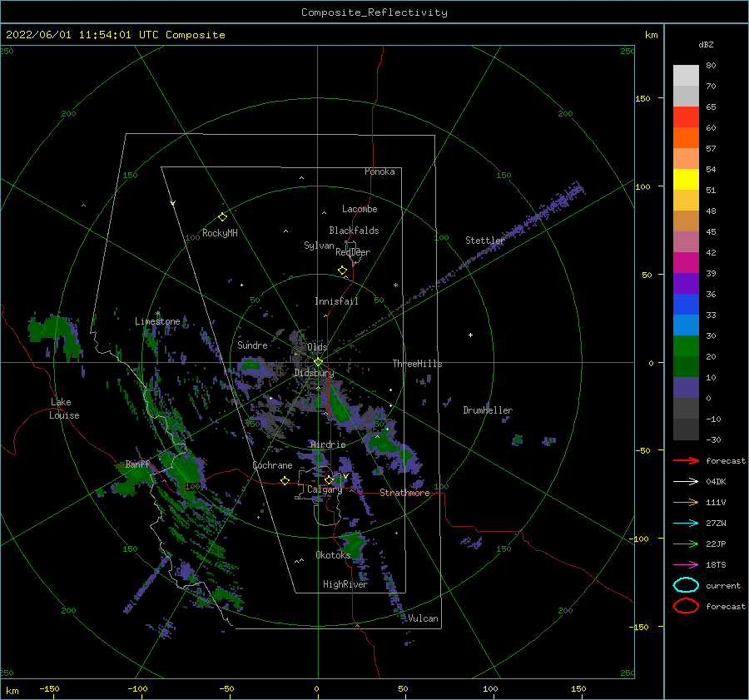
Task: Click the Blackfalds city label
Action: [x=354, y=231]
